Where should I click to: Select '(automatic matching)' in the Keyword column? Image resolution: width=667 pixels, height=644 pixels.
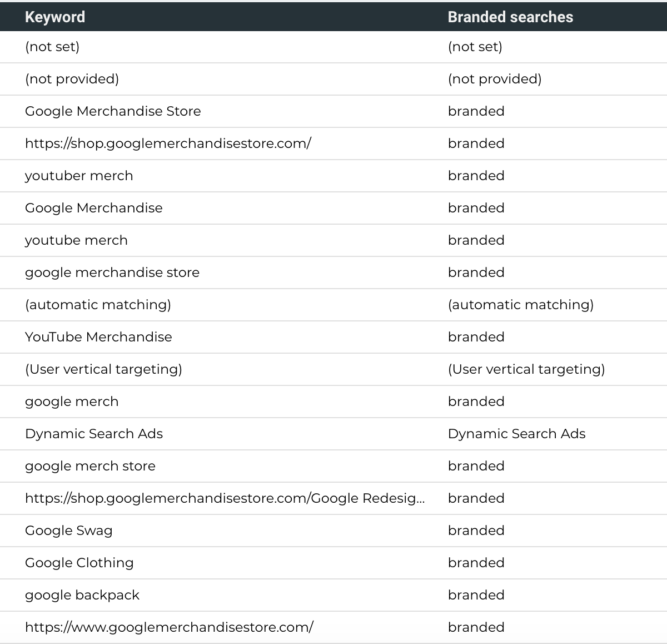98,305
